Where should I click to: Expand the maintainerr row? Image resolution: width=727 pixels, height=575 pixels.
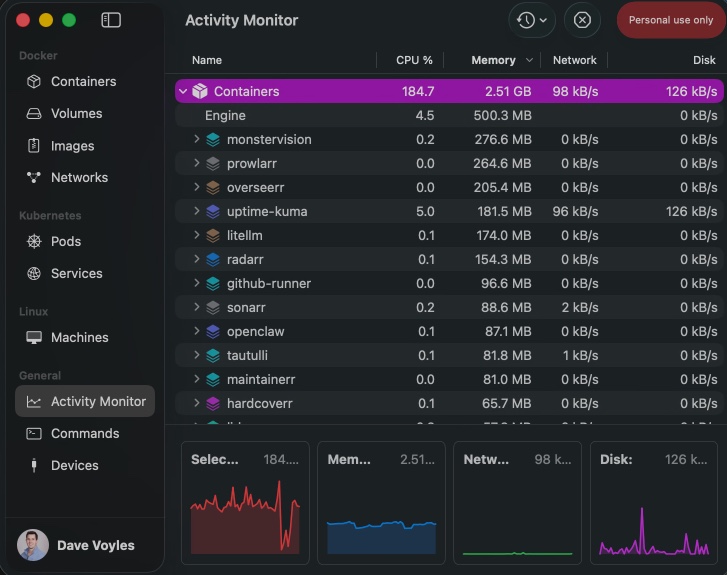[197, 379]
